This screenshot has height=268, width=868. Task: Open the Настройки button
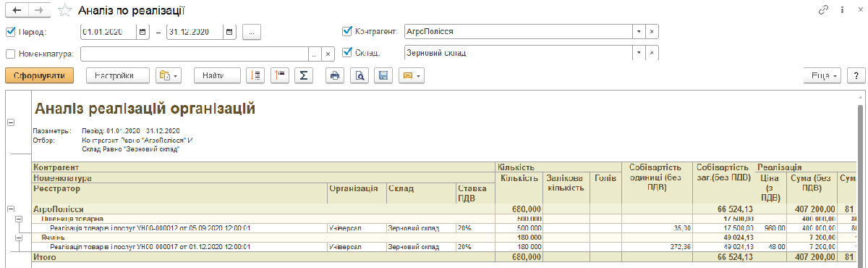118,75
